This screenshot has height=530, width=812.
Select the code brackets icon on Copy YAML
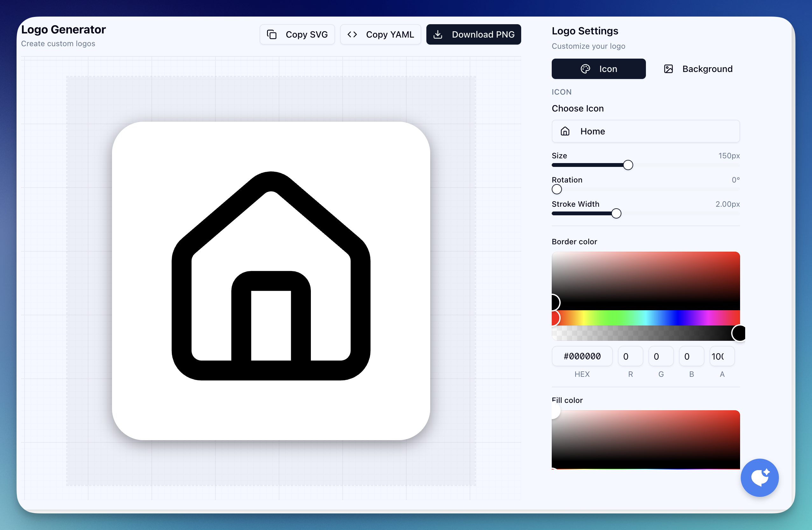[x=352, y=34]
